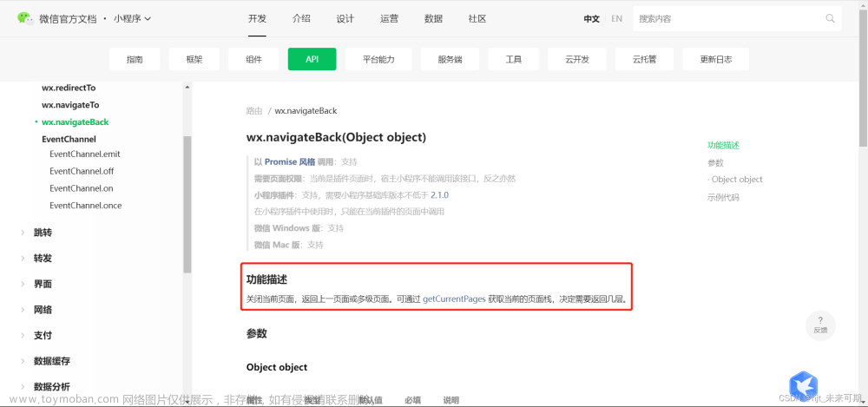
Task: Select 中文 language option
Action: (591, 18)
